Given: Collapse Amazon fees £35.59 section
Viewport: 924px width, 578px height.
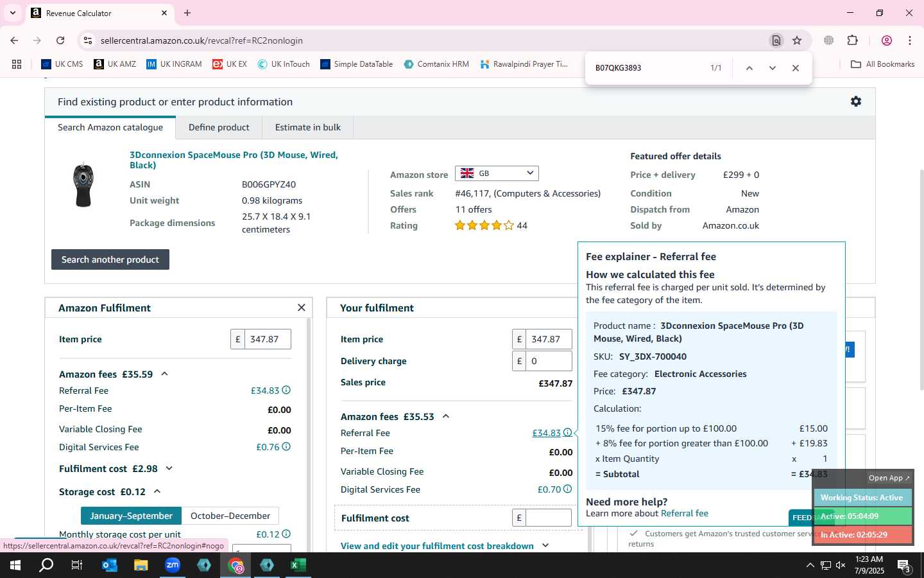Looking at the screenshot, I should 164,374.
